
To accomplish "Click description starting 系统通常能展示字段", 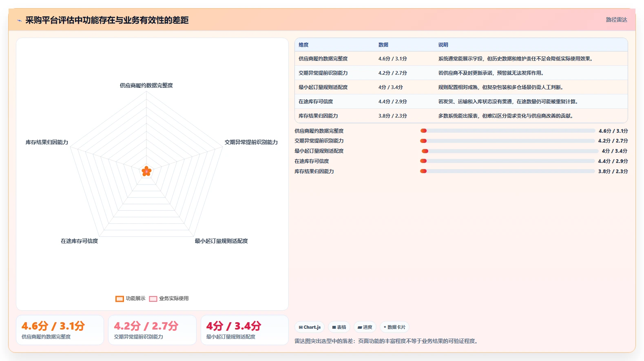I will click(x=516, y=59).
